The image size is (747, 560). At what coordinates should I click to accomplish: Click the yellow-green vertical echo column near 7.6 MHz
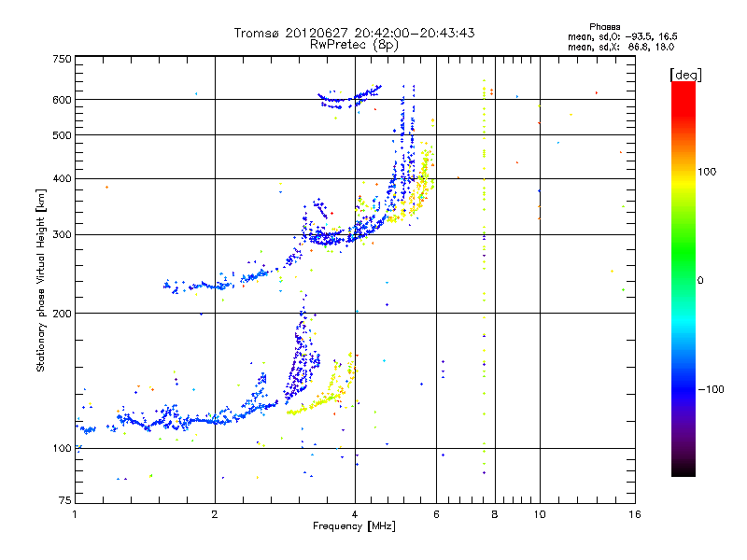[484, 276]
